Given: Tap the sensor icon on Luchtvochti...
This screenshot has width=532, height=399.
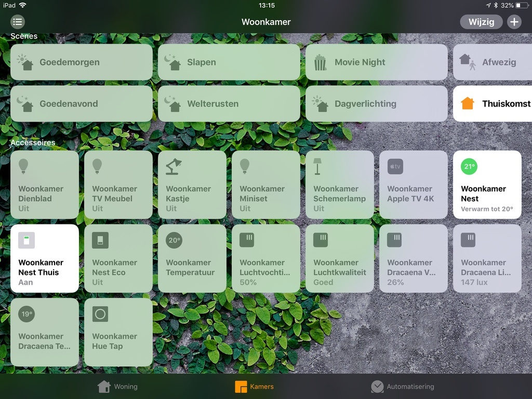Looking at the screenshot, I should click(247, 240).
